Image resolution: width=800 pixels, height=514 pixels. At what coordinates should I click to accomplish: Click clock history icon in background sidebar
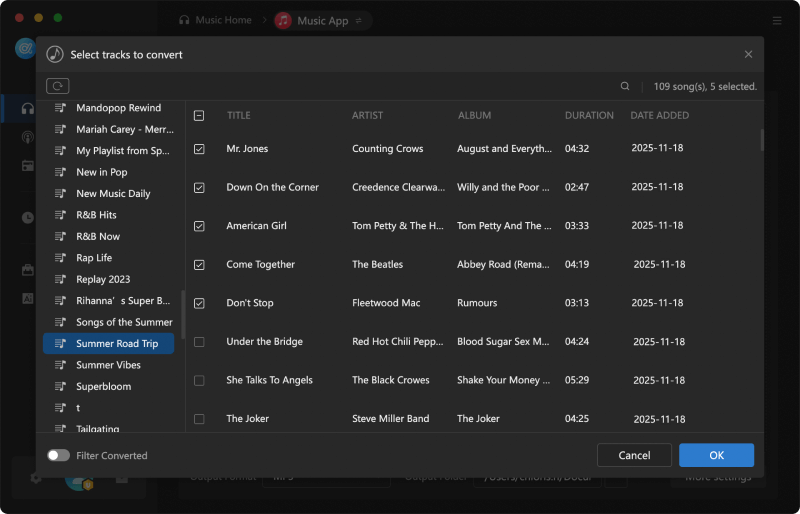[28, 218]
